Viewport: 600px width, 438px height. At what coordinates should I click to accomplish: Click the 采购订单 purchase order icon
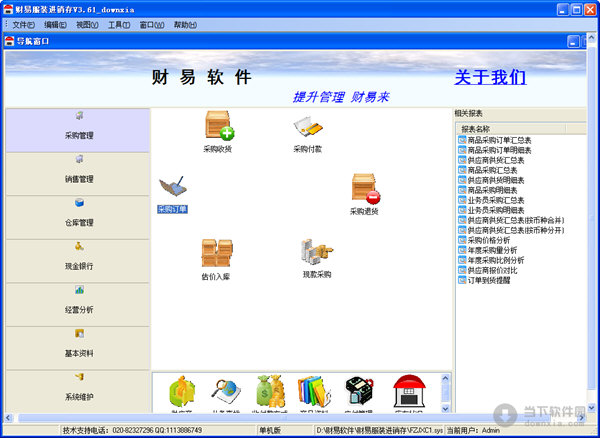click(x=172, y=189)
